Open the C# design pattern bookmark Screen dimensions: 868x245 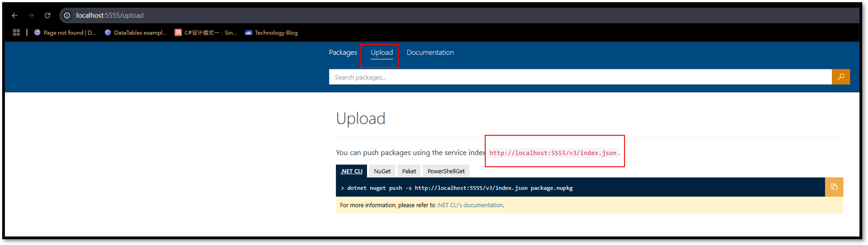[206, 32]
